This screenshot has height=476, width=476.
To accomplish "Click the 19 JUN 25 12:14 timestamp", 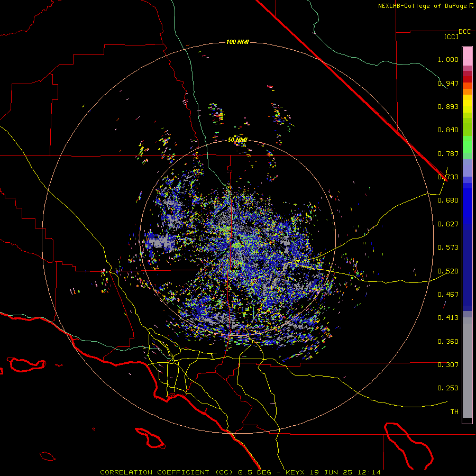I will (346, 472).
